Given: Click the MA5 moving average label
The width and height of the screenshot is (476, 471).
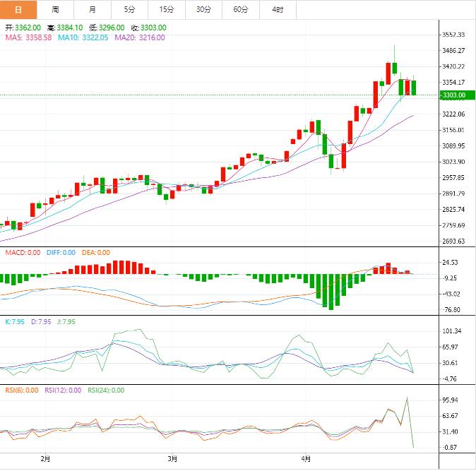Looking at the screenshot, I should [28, 37].
